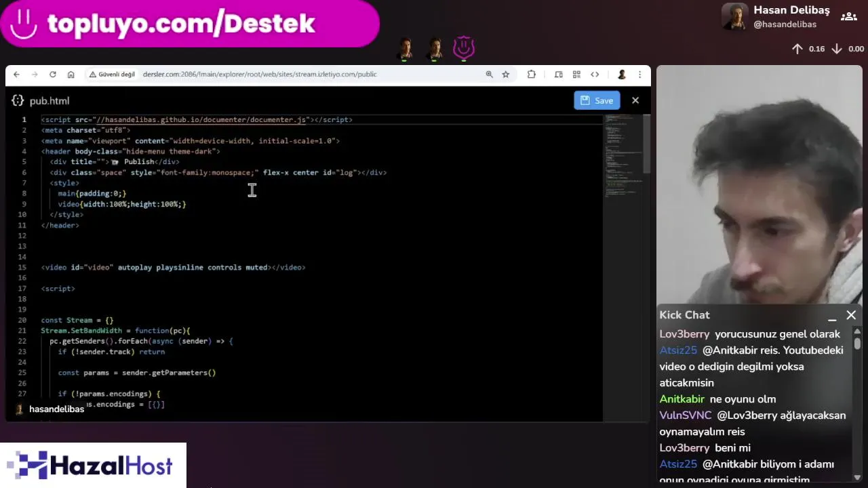The width and height of the screenshot is (868, 488).
Task: Click Lov3berry username in 'yorucusunuz' message
Action: click(684, 334)
